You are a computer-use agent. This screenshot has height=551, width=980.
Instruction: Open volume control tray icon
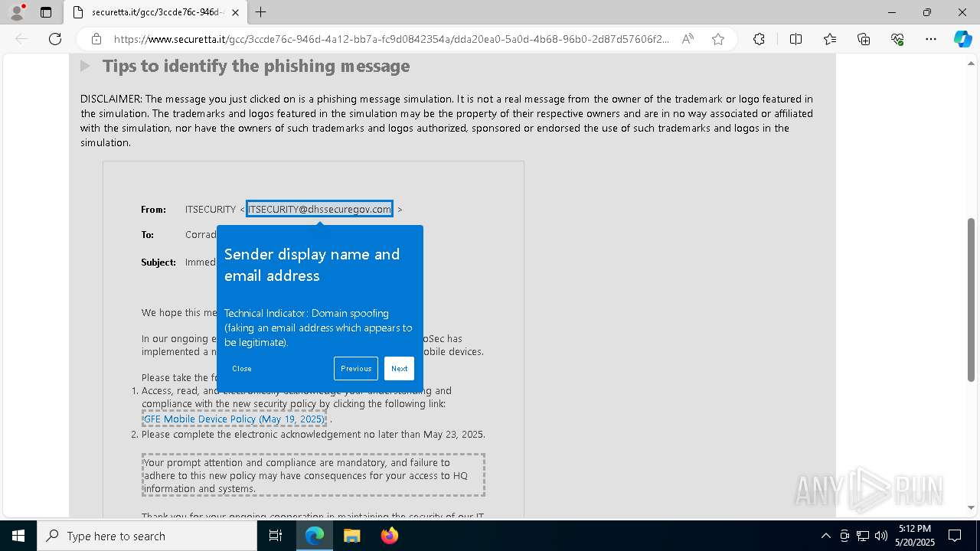pos(880,536)
